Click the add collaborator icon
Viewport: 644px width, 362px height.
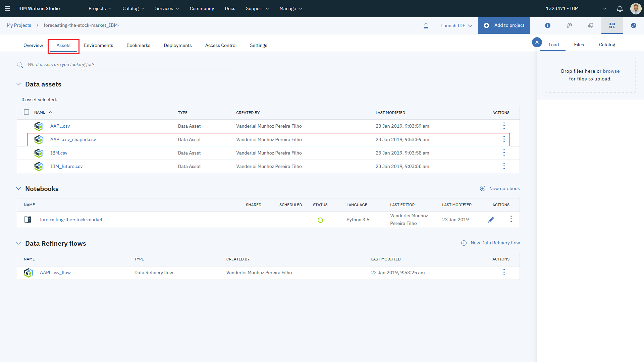[425, 26]
